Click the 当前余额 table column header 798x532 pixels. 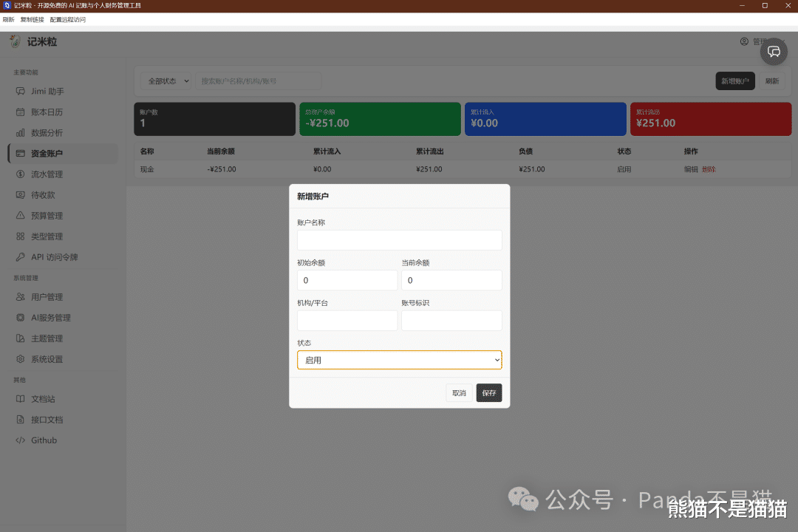(x=221, y=151)
